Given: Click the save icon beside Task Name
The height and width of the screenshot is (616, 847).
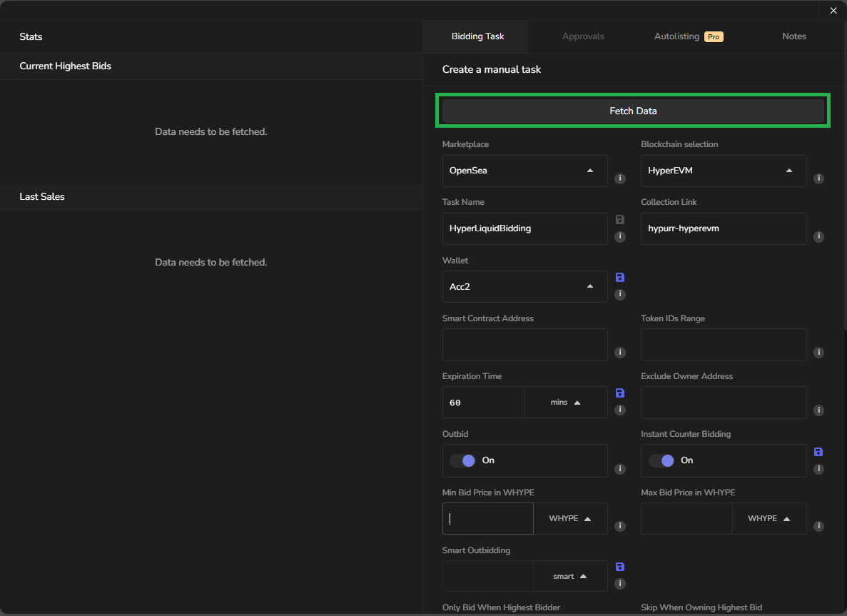Looking at the screenshot, I should [x=620, y=219].
